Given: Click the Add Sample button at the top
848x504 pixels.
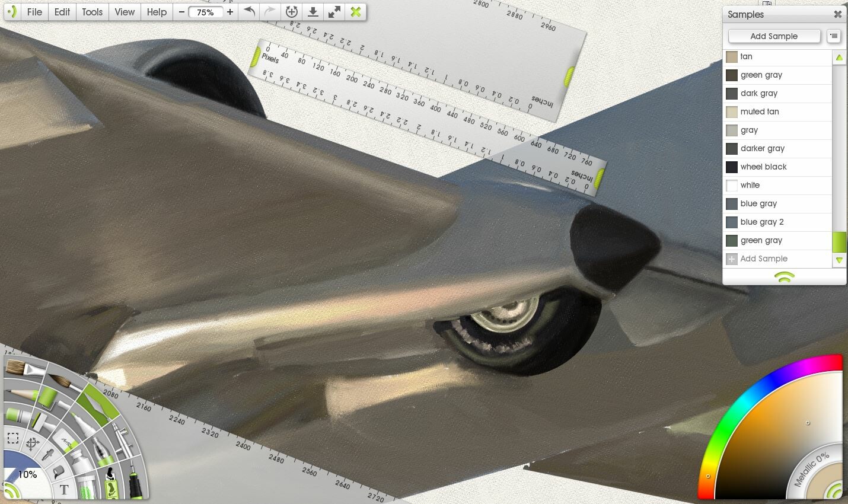Looking at the screenshot, I should (774, 36).
